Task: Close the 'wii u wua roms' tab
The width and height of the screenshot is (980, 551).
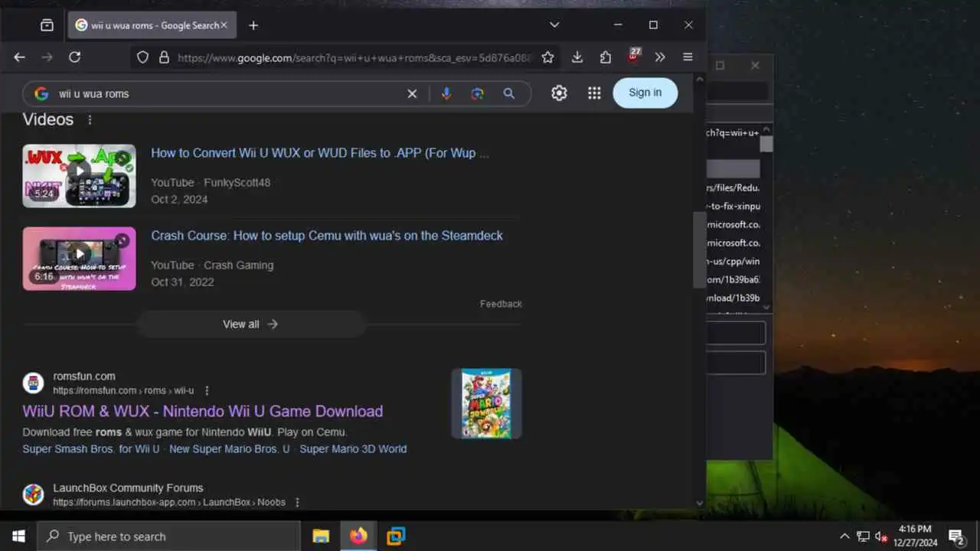Action: pos(224,25)
